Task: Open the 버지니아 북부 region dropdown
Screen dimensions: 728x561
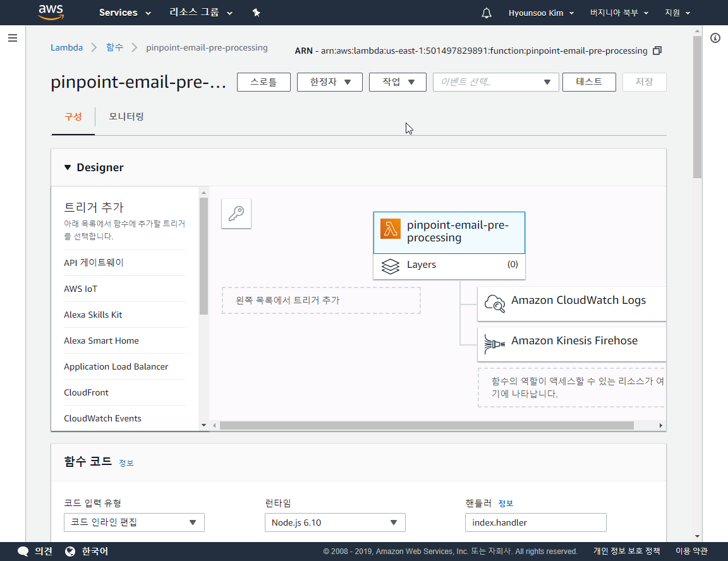Action: coord(619,13)
